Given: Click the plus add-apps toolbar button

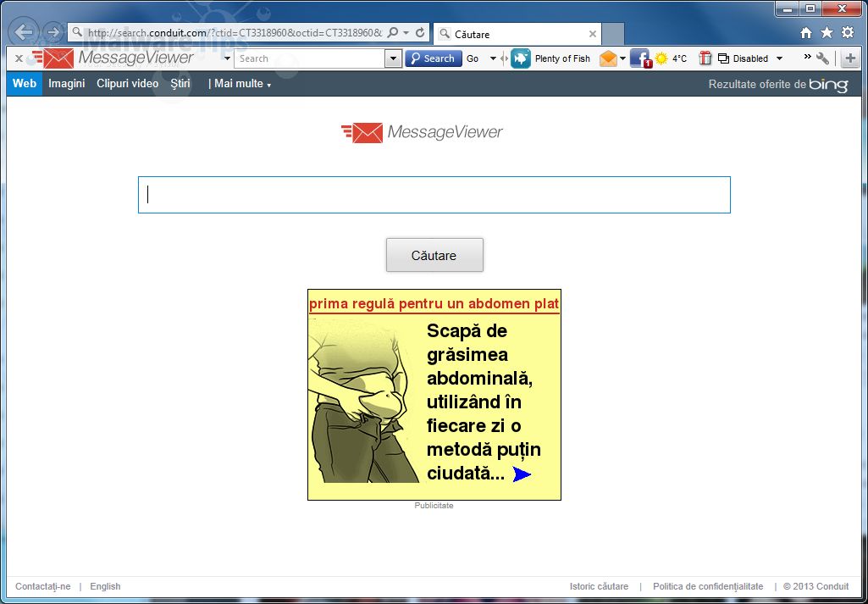Looking at the screenshot, I should pos(851,58).
